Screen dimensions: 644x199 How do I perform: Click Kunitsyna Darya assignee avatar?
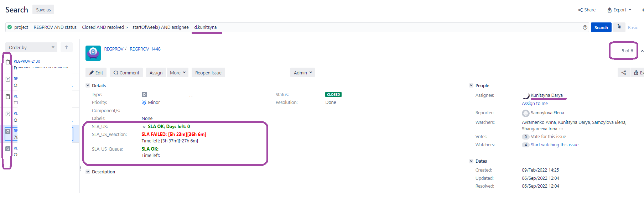[526, 95]
